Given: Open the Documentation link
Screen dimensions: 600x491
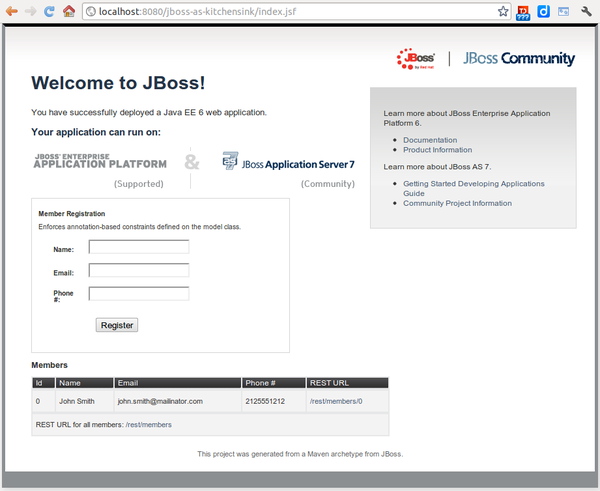Looking at the screenshot, I should (430, 140).
